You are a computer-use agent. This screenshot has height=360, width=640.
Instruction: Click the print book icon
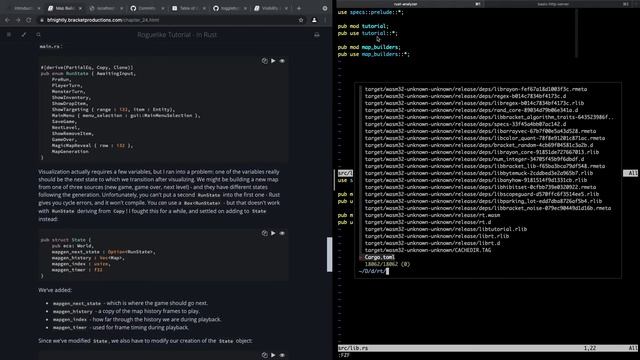tap(317, 35)
